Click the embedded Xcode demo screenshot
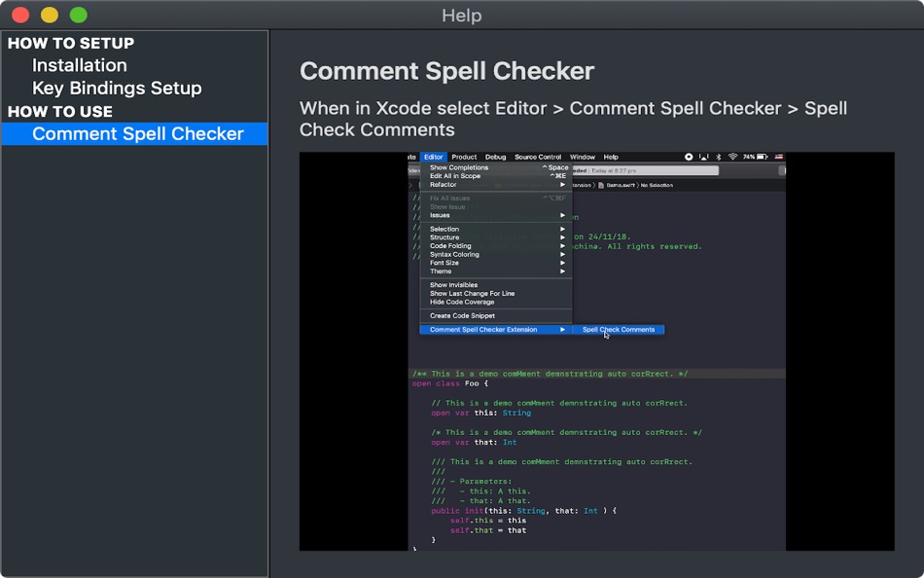The image size is (924, 578). click(596, 351)
